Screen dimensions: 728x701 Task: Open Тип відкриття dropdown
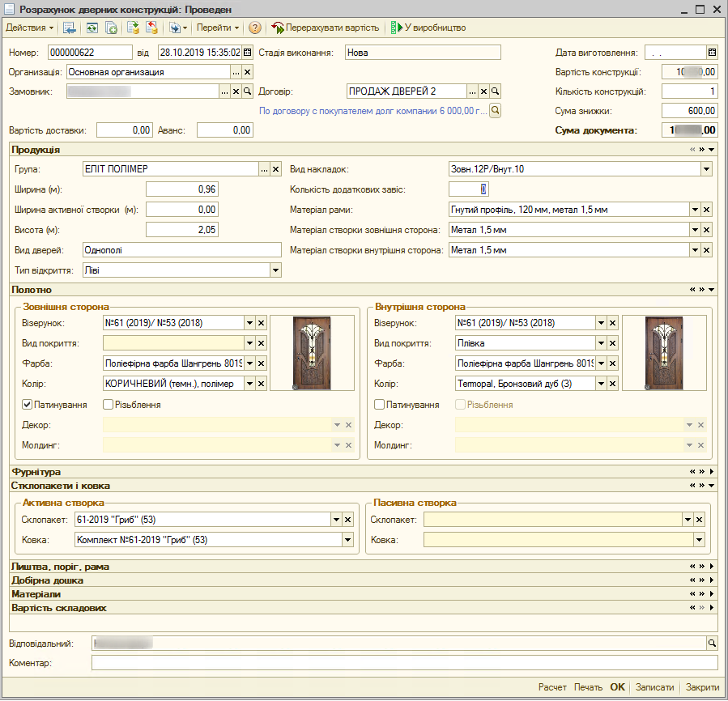pos(275,270)
